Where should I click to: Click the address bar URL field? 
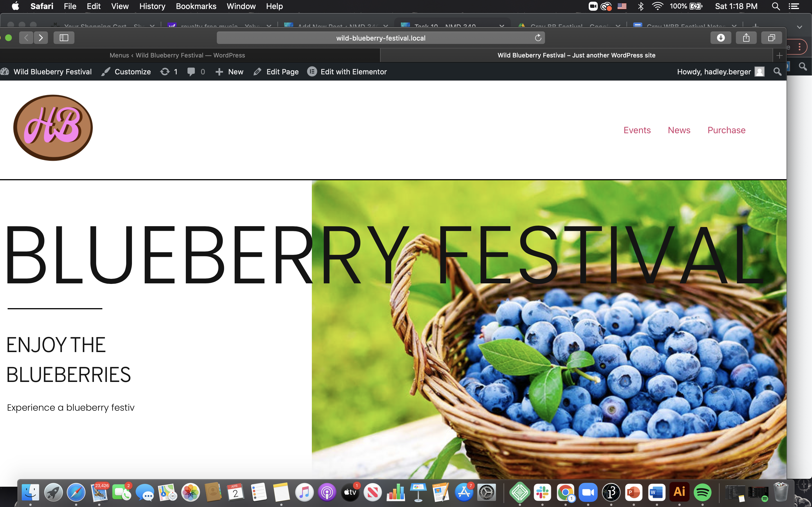[381, 38]
